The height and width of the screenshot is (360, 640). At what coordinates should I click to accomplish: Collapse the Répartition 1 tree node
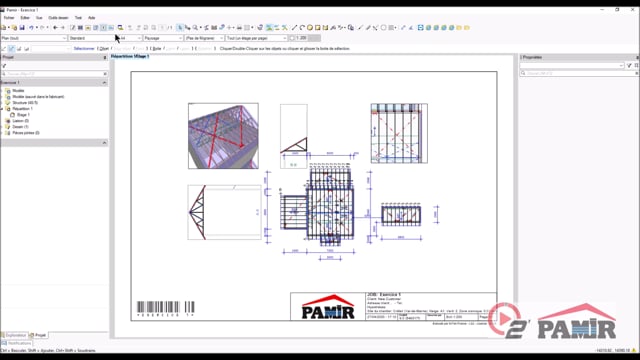(2, 109)
